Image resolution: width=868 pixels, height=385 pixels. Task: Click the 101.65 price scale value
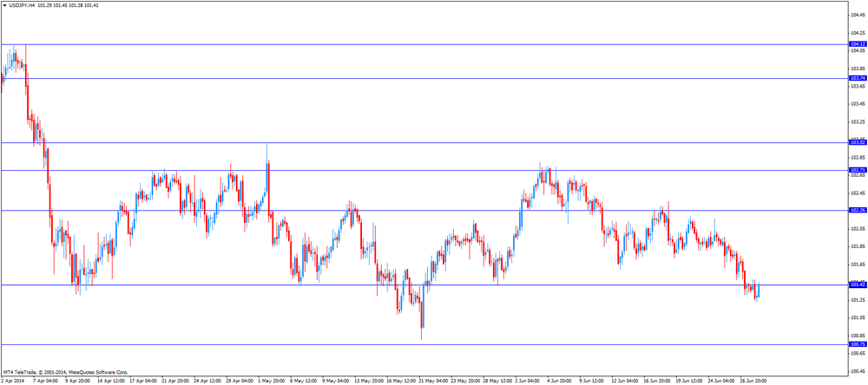(858, 264)
